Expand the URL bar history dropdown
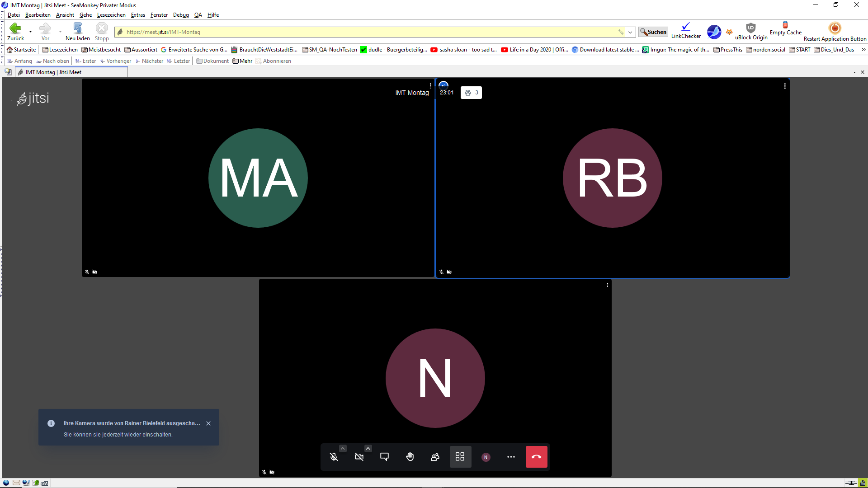Screen dimensions: 868x488 (x=630, y=32)
